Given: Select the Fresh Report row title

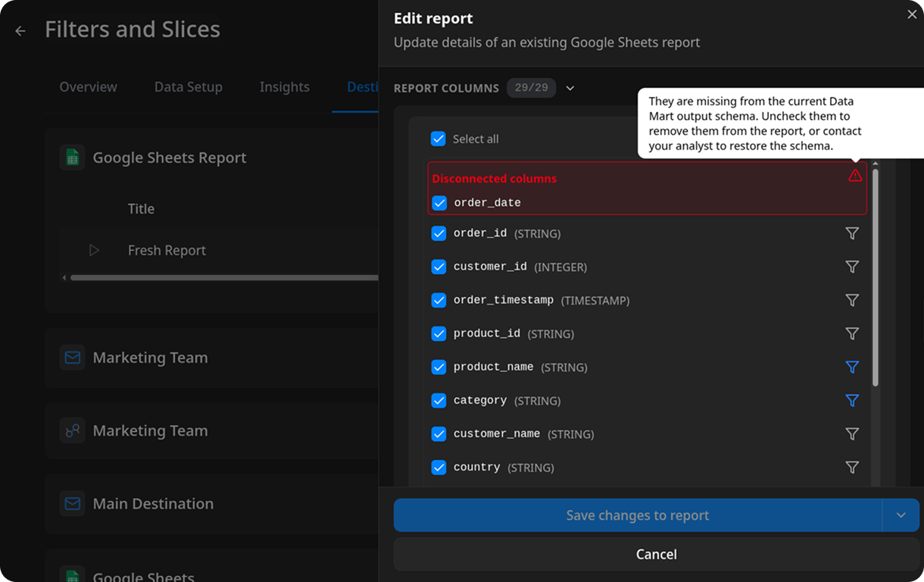Looking at the screenshot, I should pos(167,250).
